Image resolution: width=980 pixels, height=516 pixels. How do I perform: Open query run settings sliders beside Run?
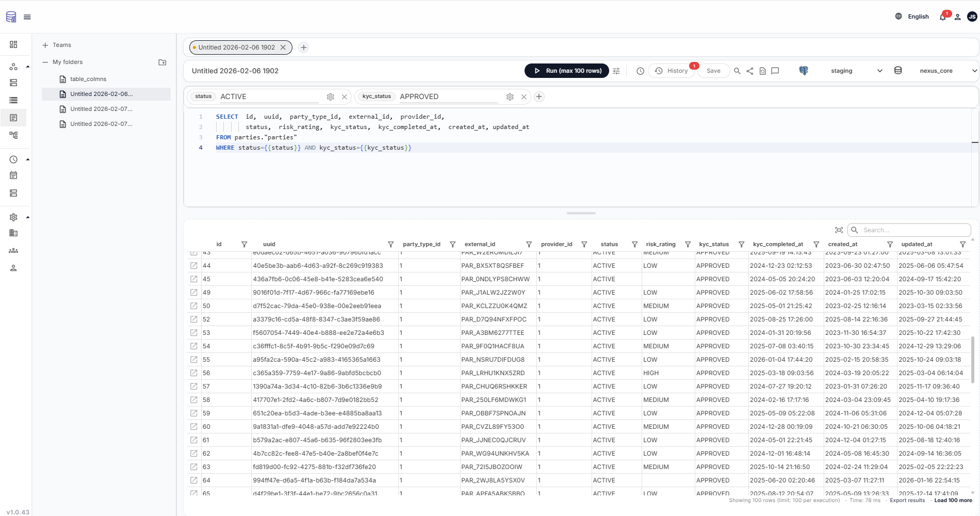(616, 71)
